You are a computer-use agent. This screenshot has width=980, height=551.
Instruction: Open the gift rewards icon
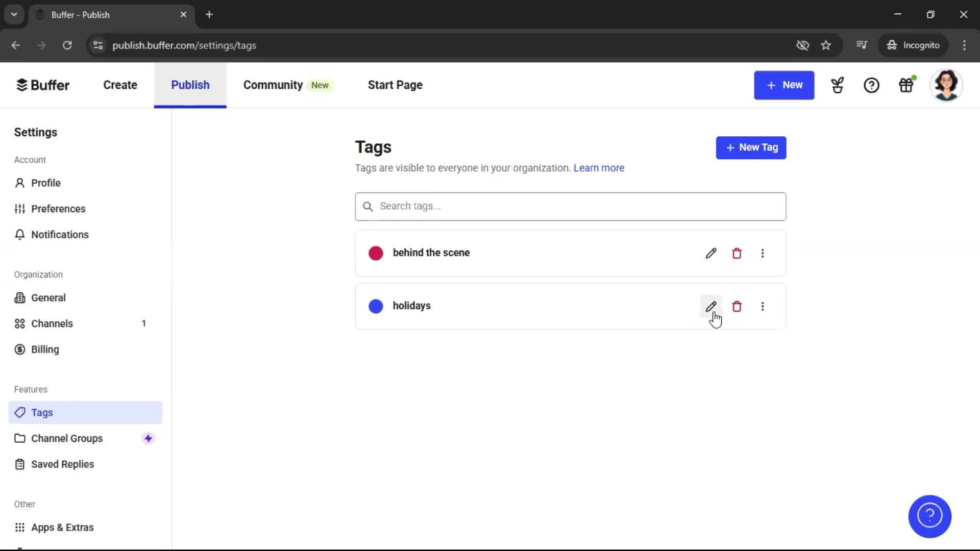[906, 85]
